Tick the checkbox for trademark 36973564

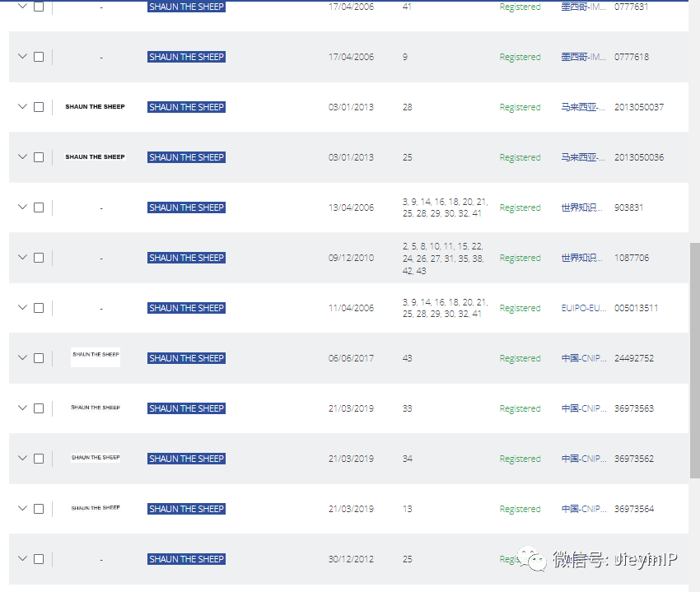point(39,509)
